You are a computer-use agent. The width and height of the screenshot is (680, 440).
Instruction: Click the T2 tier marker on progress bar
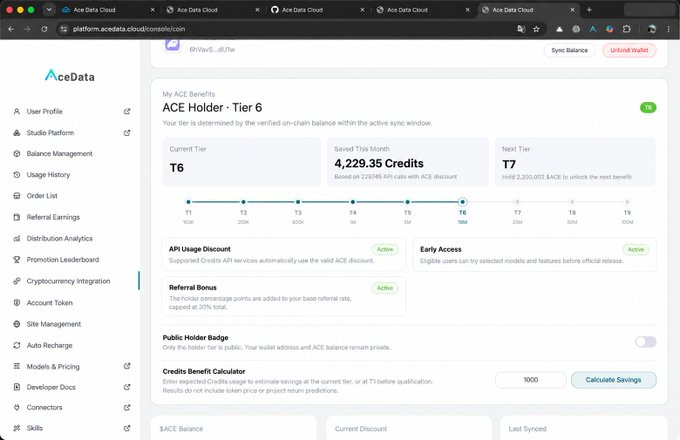243,202
